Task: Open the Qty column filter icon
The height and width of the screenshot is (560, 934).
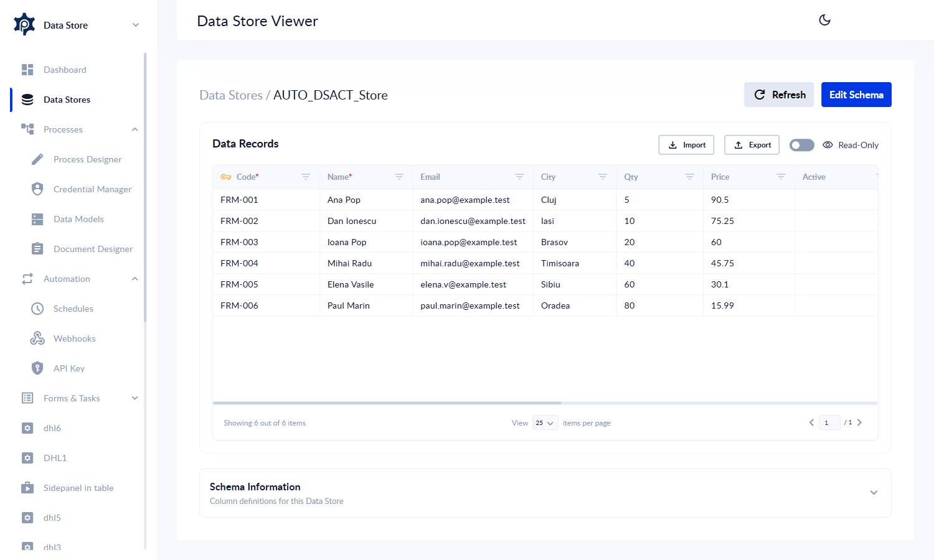Action: pyautogui.click(x=689, y=177)
